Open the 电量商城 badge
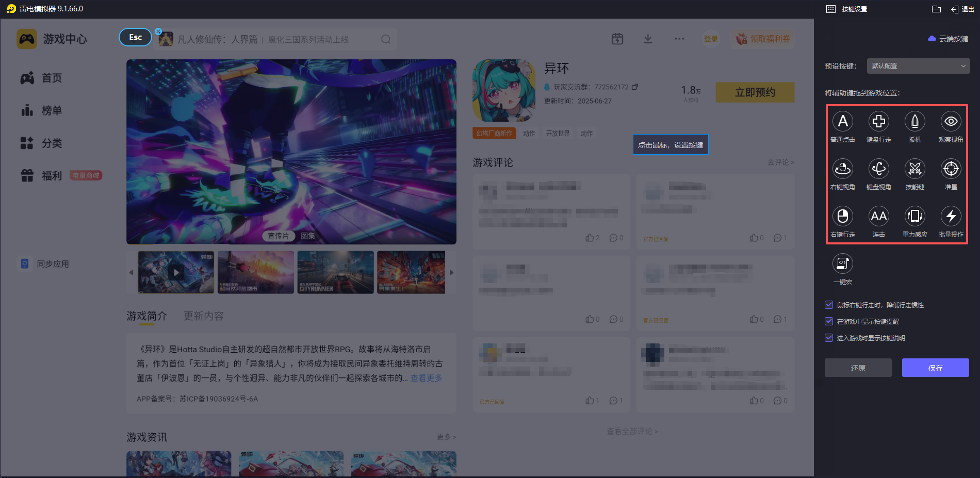The width and height of the screenshot is (980, 478). point(86,176)
